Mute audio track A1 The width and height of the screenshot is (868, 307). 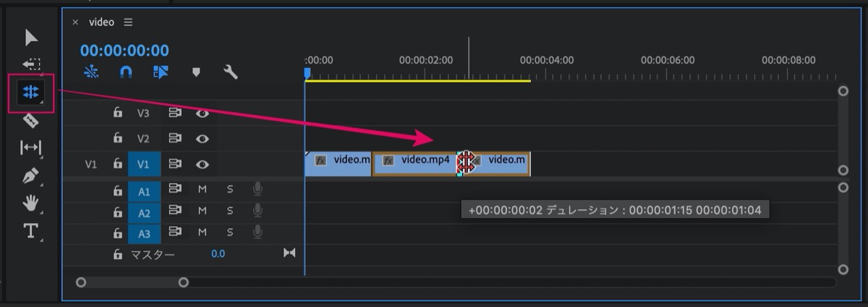203,190
